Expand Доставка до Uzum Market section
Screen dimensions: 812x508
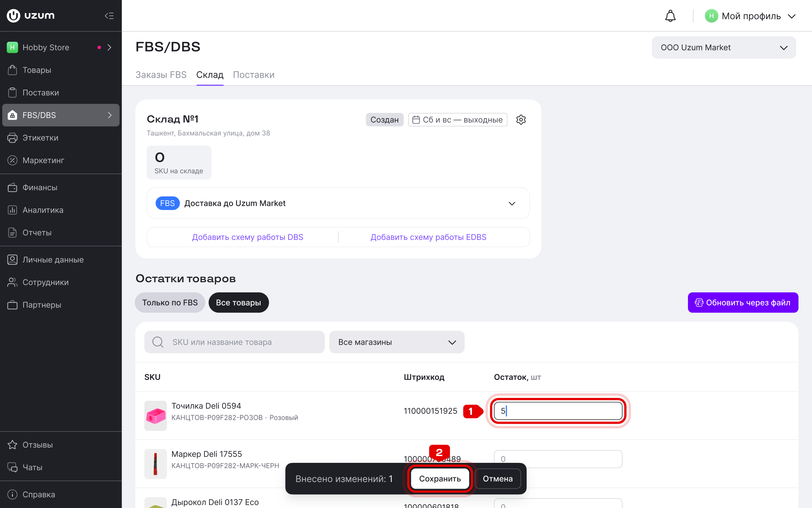(338, 203)
